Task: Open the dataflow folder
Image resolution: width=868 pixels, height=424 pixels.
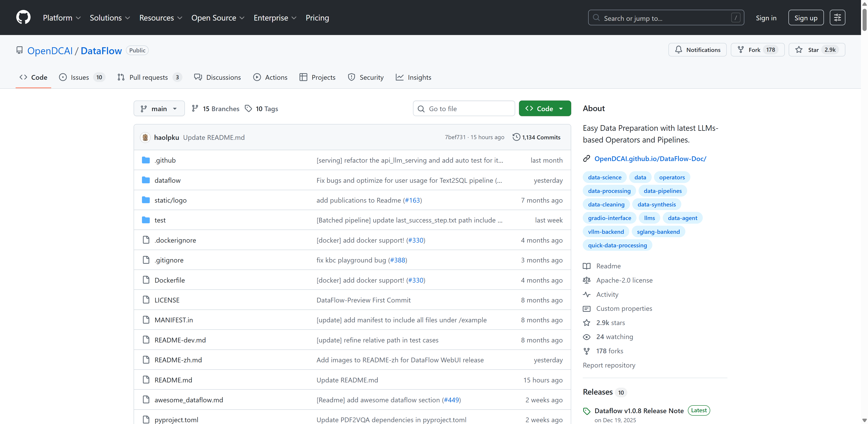Action: (x=167, y=180)
